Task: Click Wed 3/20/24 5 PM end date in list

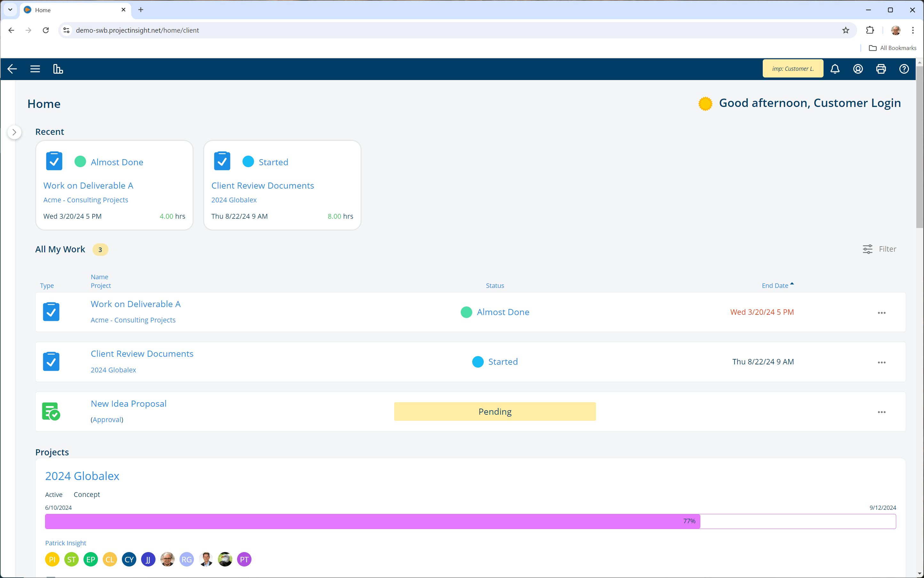Action: (x=762, y=312)
